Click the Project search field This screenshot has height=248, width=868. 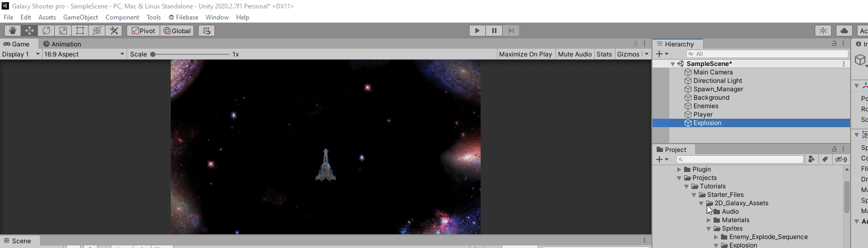tap(740, 159)
